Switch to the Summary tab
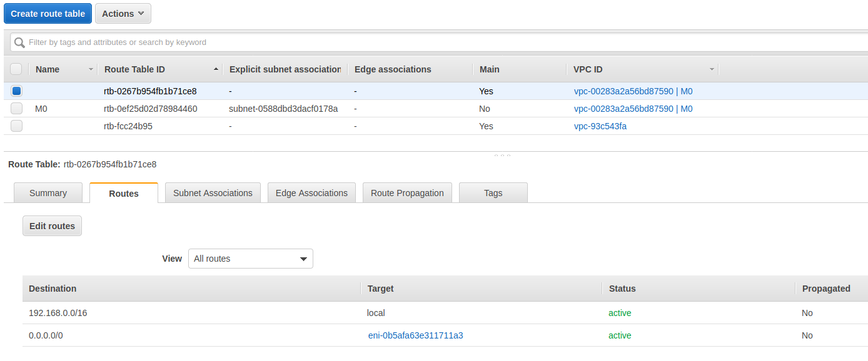The height and width of the screenshot is (361, 868). point(48,193)
